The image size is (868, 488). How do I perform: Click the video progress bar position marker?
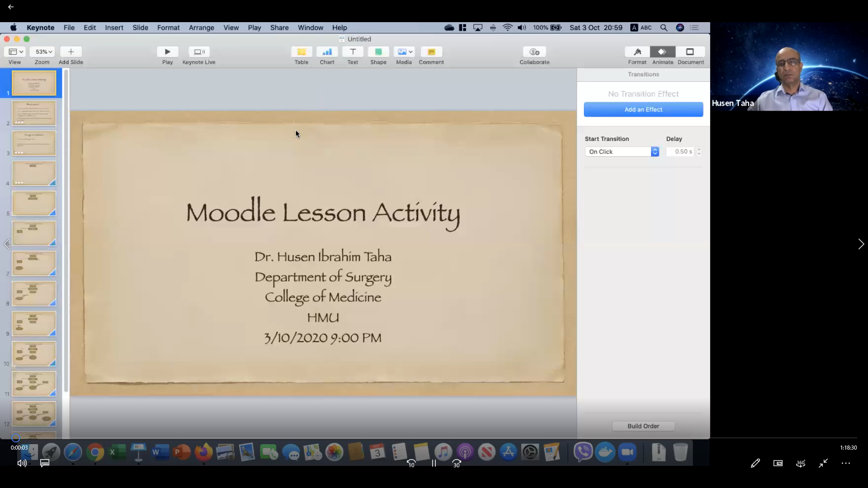click(15, 437)
